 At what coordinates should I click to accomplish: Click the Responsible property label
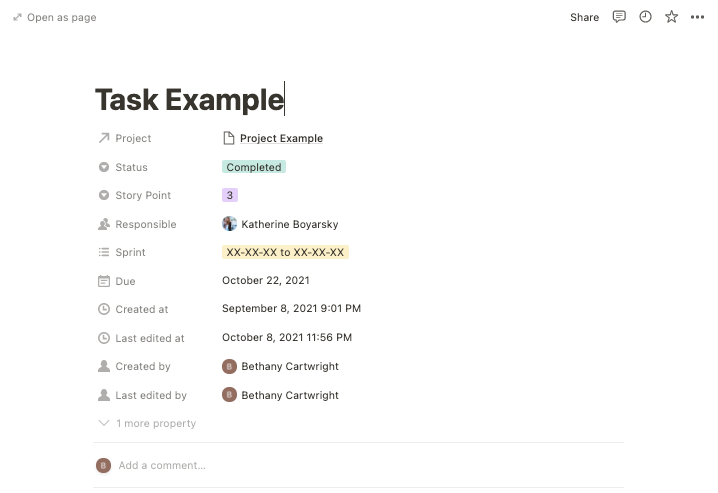pos(145,224)
